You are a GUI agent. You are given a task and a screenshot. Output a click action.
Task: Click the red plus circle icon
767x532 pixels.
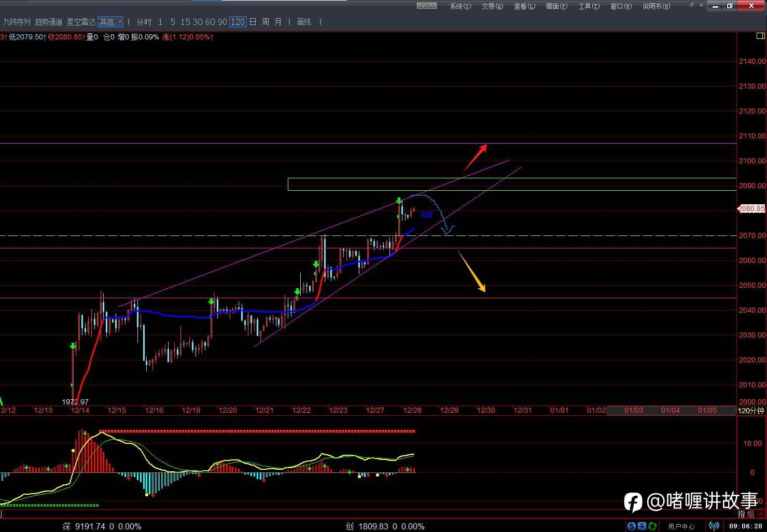[761, 514]
